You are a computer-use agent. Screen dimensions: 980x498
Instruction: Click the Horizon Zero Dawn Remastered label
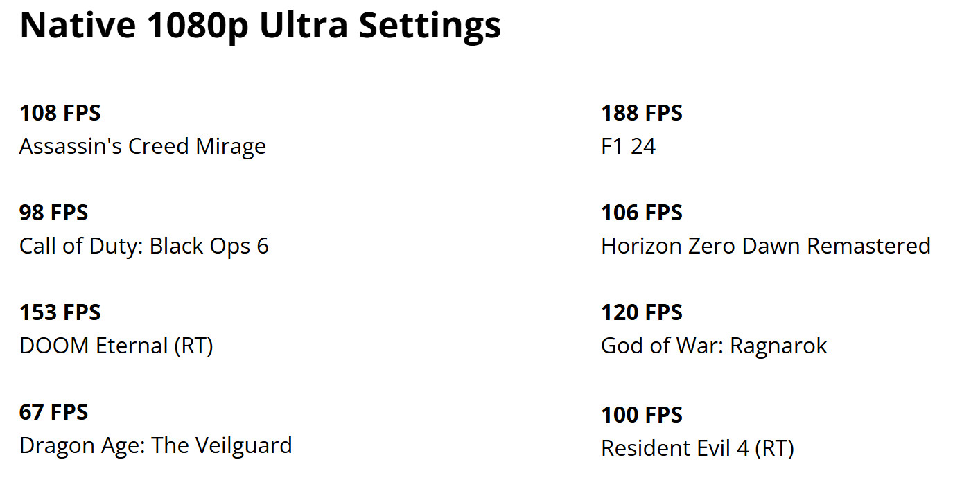766,246
